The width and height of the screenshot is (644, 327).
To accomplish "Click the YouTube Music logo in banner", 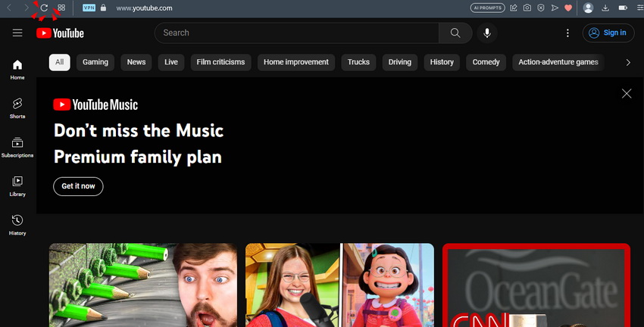I will [95, 104].
